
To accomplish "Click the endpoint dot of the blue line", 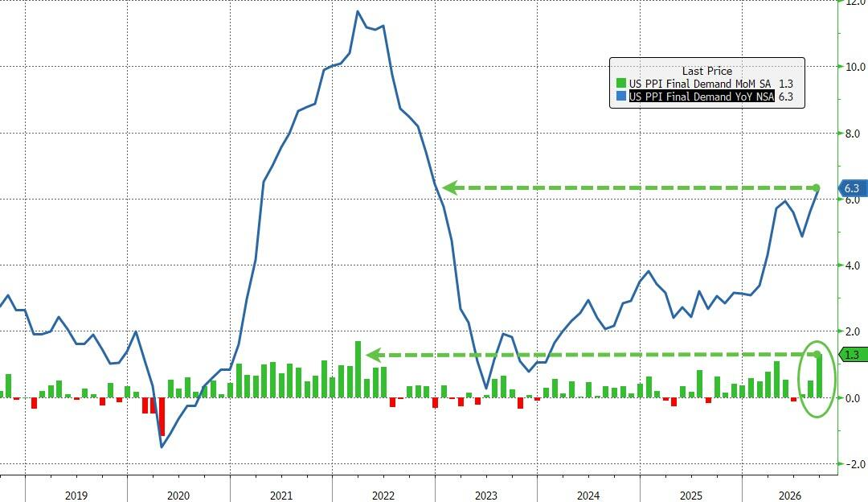I will point(817,188).
